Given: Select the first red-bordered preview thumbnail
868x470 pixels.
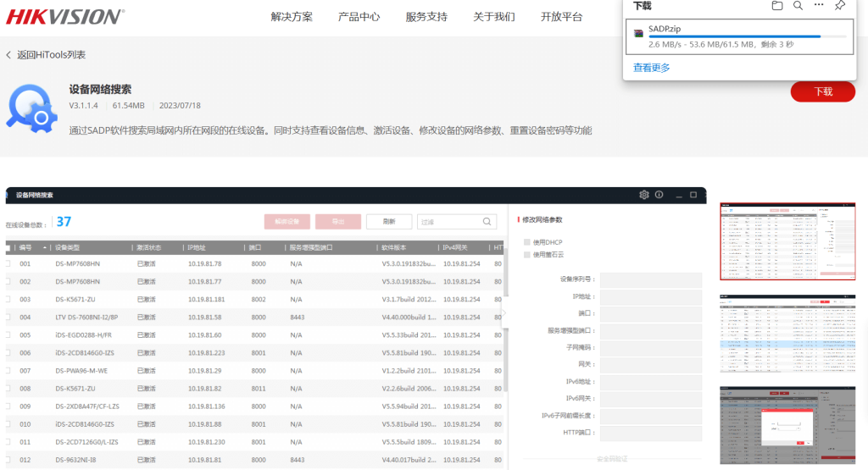Looking at the screenshot, I should pos(787,241).
